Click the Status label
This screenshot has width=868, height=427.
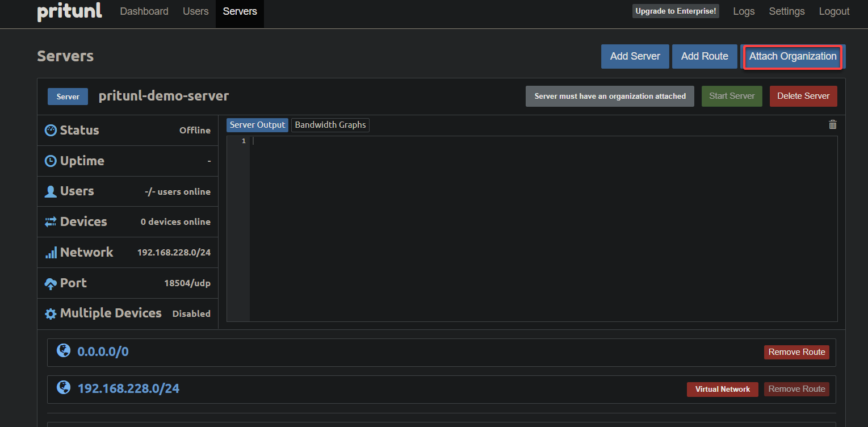pos(79,130)
